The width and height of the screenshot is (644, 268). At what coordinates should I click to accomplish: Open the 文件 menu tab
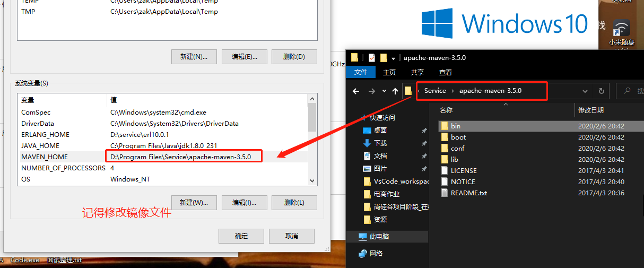(361, 72)
